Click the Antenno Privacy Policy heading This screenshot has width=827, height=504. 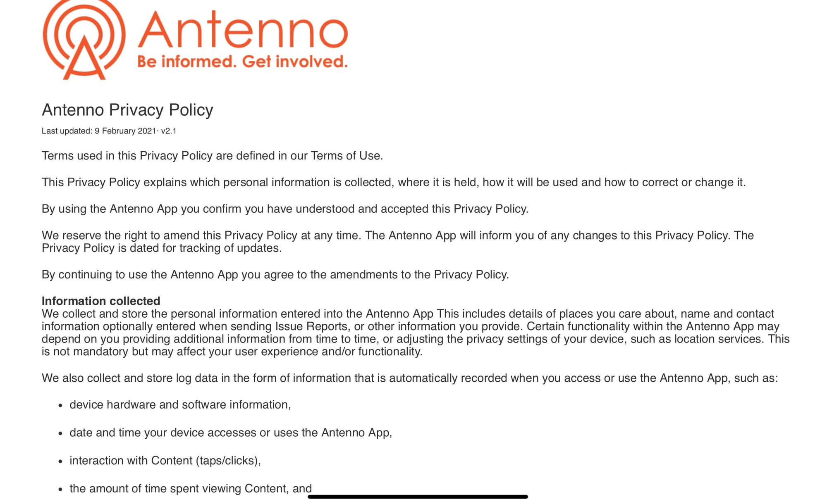[x=127, y=110]
